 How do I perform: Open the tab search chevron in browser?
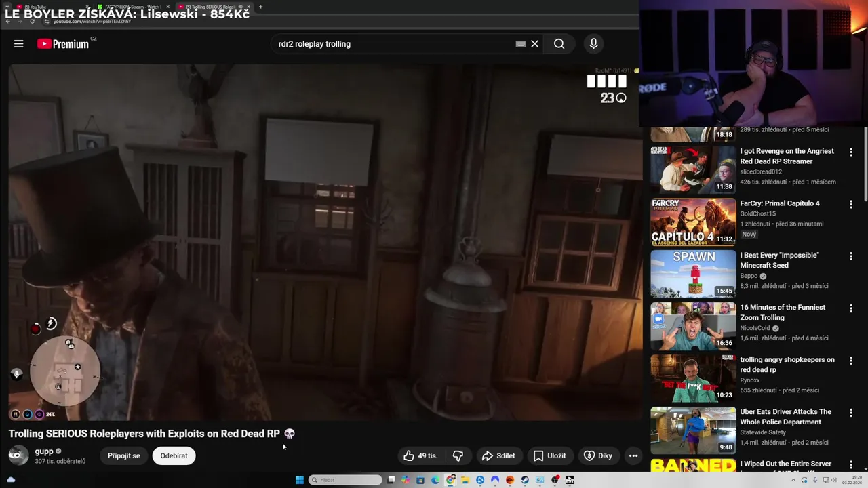click(x=7, y=7)
